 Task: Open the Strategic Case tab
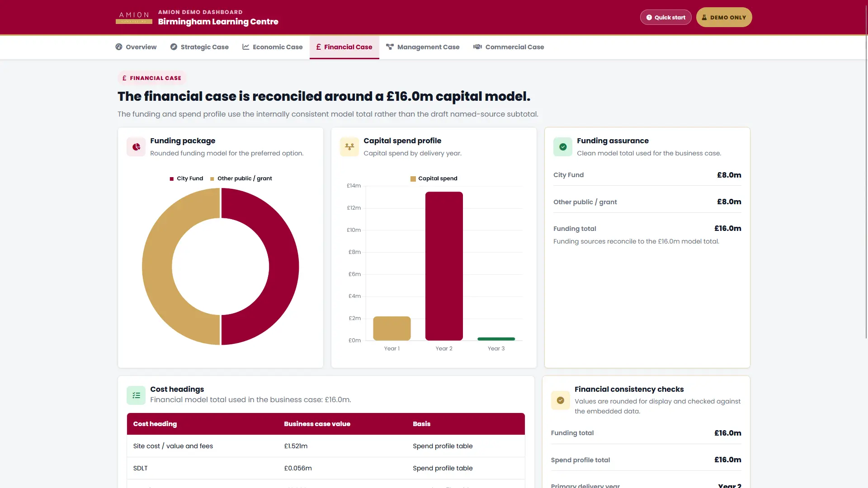pos(199,47)
